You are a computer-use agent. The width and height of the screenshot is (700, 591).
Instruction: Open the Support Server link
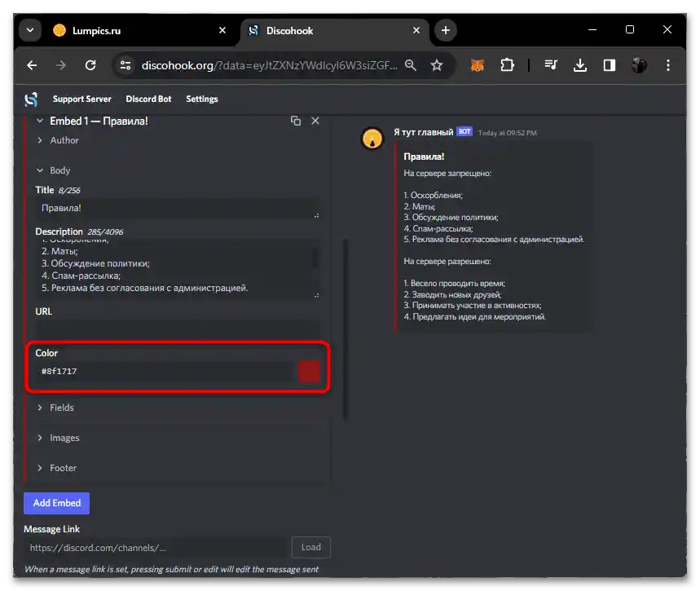coord(82,99)
